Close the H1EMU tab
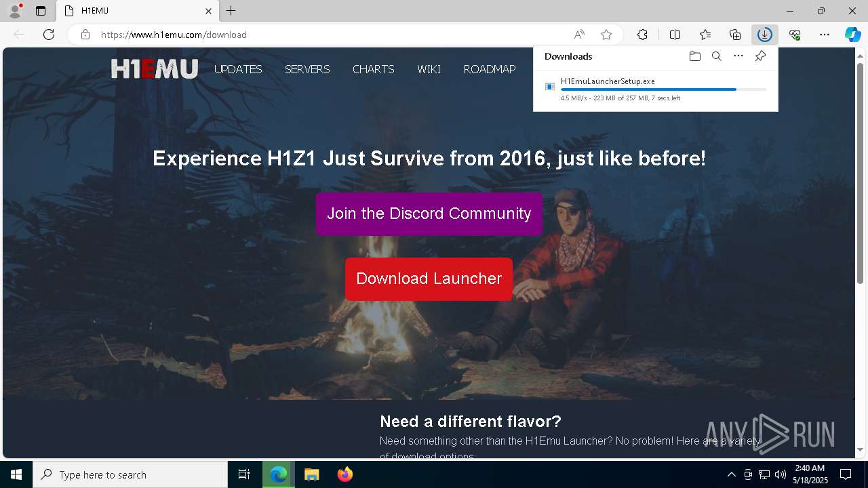868x488 pixels. click(x=209, y=11)
